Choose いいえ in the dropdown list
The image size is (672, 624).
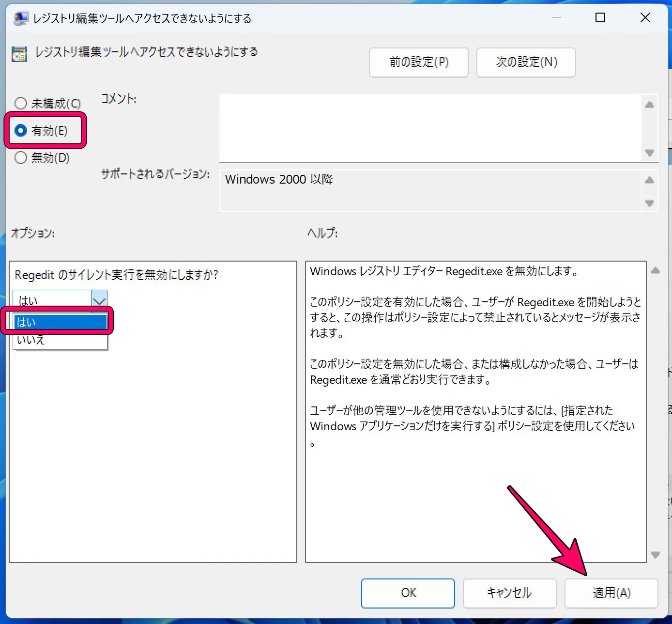[x=61, y=340]
